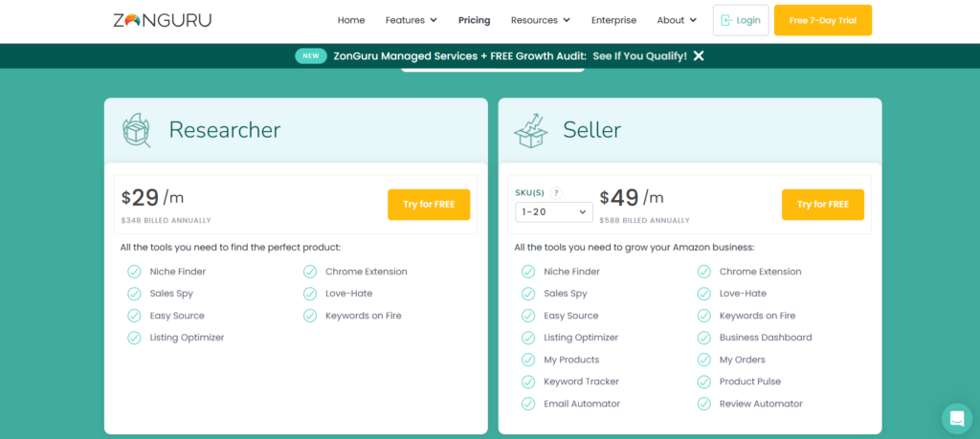This screenshot has height=439, width=980.
Task: Follow the See If You Qualify link
Action: [639, 55]
